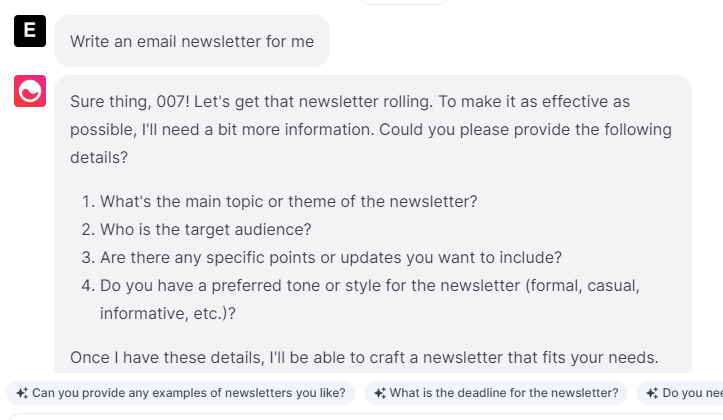Click 'Who is the target audience?' list item
The image size is (723, 420).
(x=205, y=229)
